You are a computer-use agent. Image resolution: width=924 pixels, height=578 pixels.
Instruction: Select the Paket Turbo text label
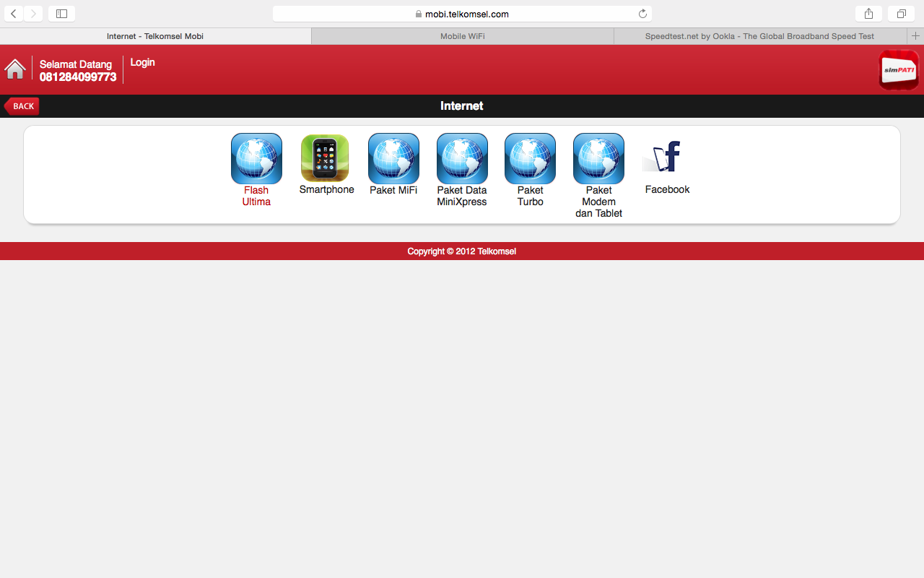pyautogui.click(x=530, y=196)
